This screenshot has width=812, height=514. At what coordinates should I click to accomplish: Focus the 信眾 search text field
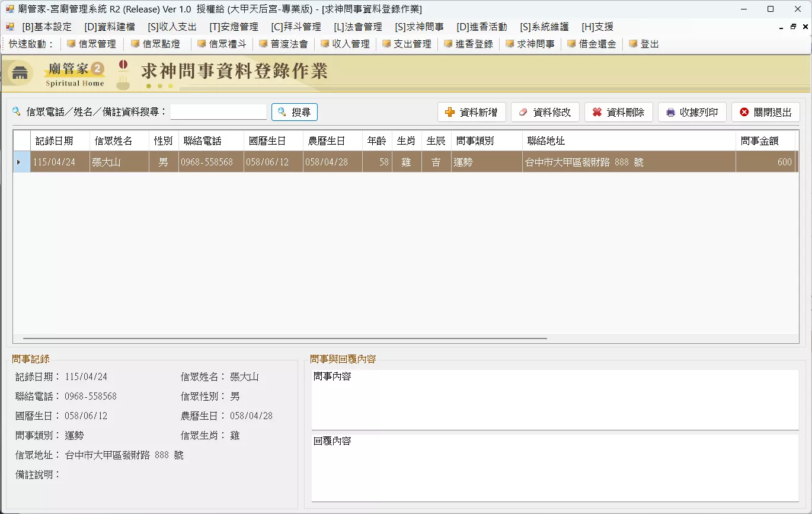click(x=219, y=112)
